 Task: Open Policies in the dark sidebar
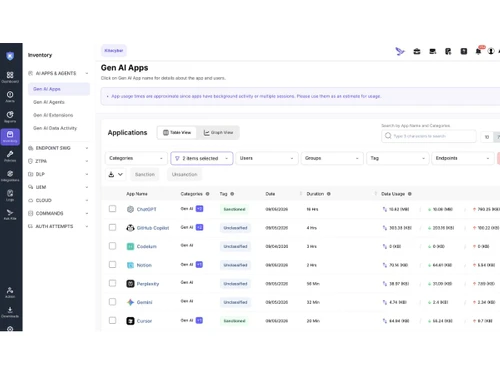pos(10,156)
